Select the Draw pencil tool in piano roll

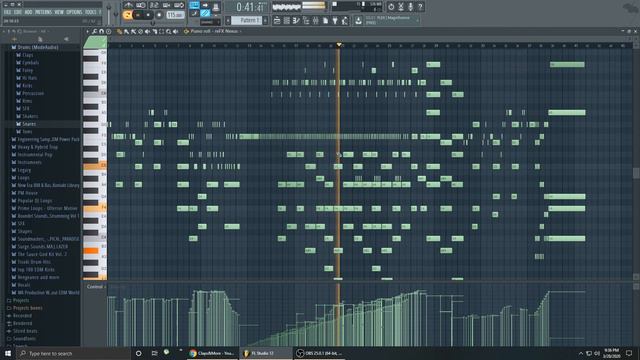click(120, 31)
